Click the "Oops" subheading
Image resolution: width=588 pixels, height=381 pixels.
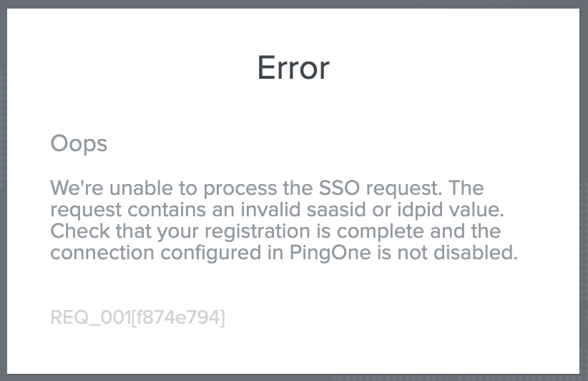click(x=79, y=143)
